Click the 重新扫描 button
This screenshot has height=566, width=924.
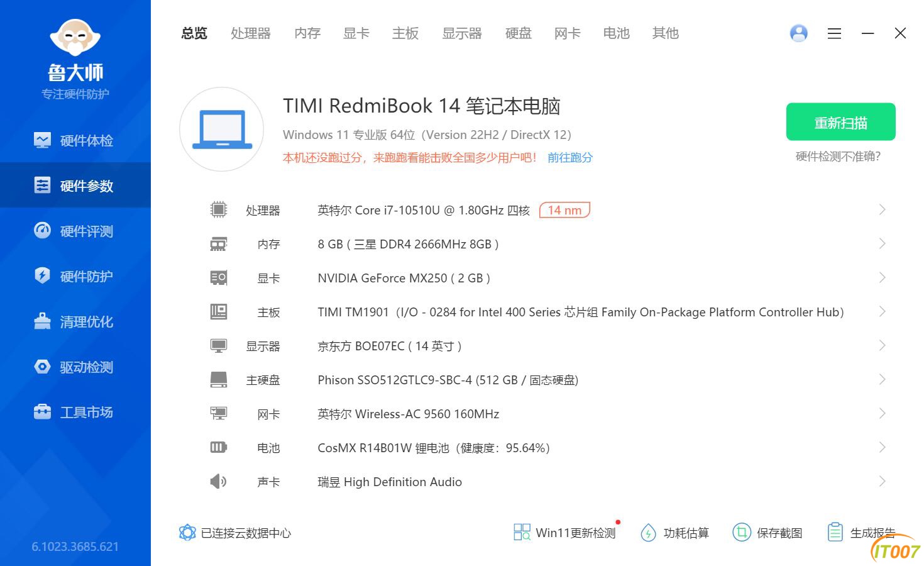pos(840,122)
